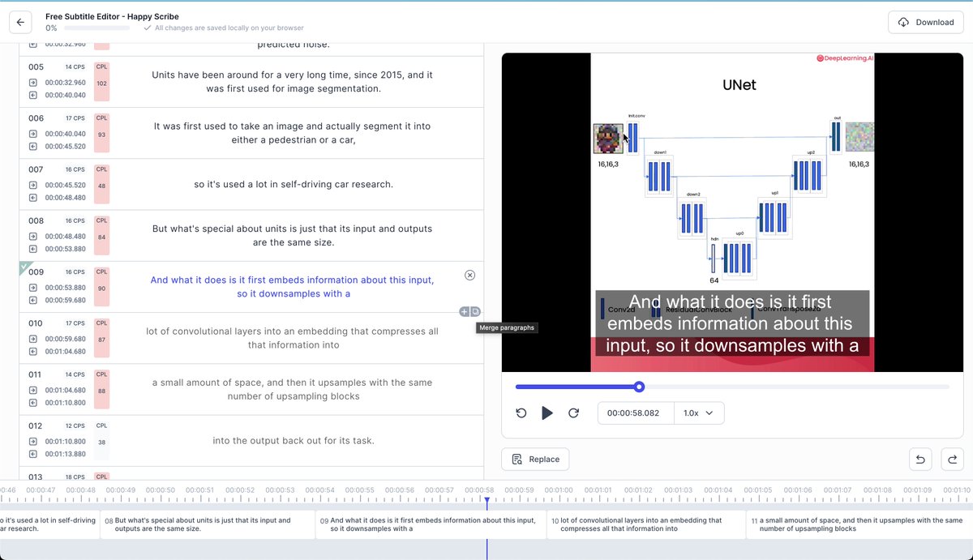Click the text "into the output back out for its task."

point(294,441)
